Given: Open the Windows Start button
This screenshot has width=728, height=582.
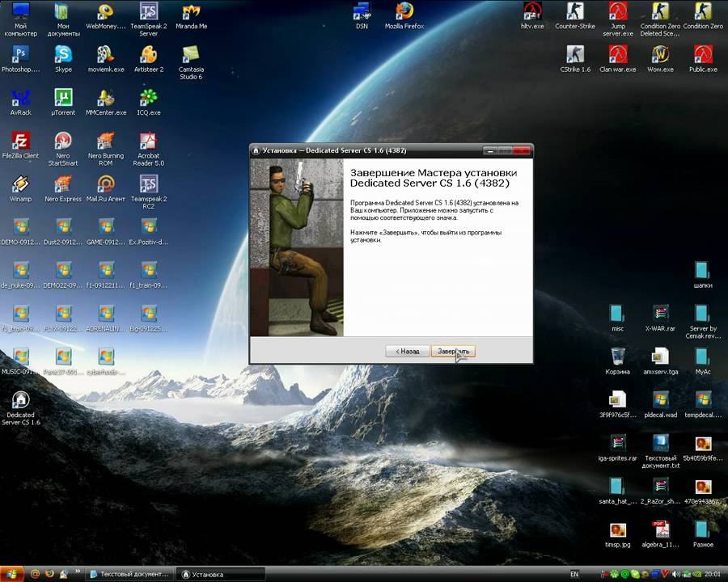Looking at the screenshot, I should point(11,574).
